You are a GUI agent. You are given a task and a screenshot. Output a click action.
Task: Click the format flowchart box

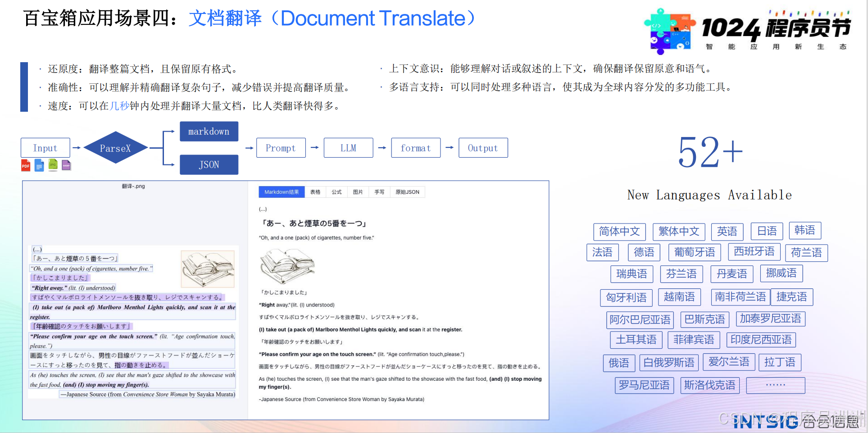click(416, 148)
